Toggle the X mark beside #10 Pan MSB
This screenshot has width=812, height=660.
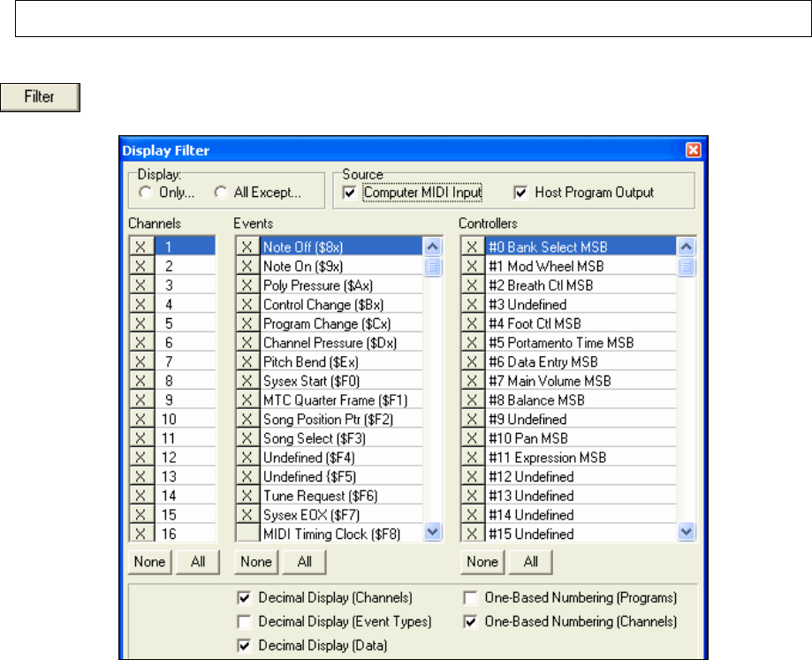473,438
